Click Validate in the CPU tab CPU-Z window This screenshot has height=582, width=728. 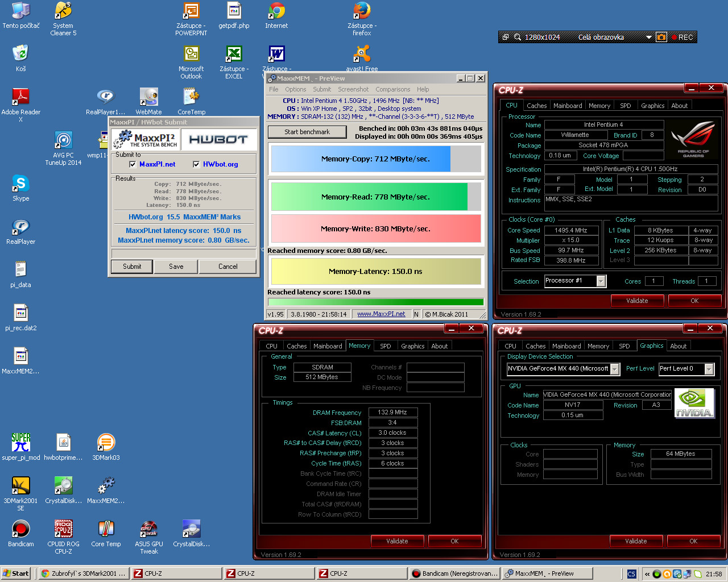pos(637,301)
